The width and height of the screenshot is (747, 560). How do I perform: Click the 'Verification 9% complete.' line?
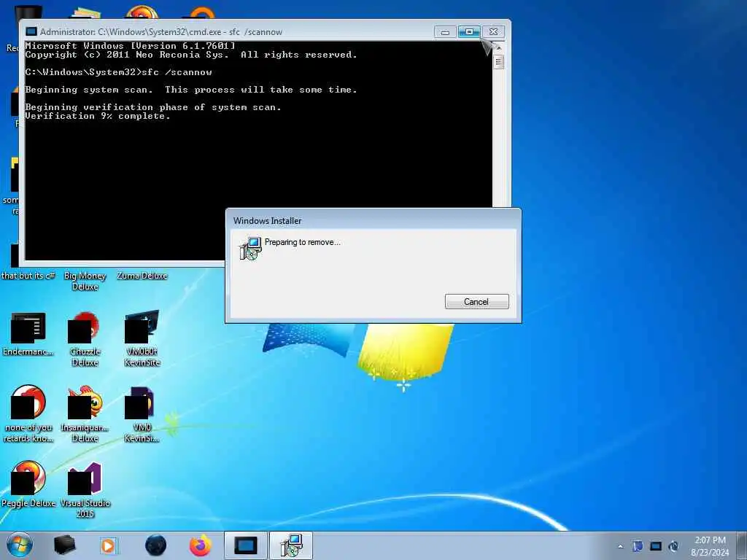click(98, 116)
